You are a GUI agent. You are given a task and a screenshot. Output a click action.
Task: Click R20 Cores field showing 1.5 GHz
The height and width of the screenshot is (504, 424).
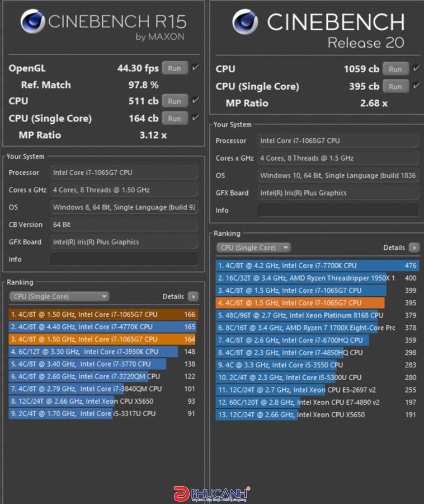click(x=338, y=158)
